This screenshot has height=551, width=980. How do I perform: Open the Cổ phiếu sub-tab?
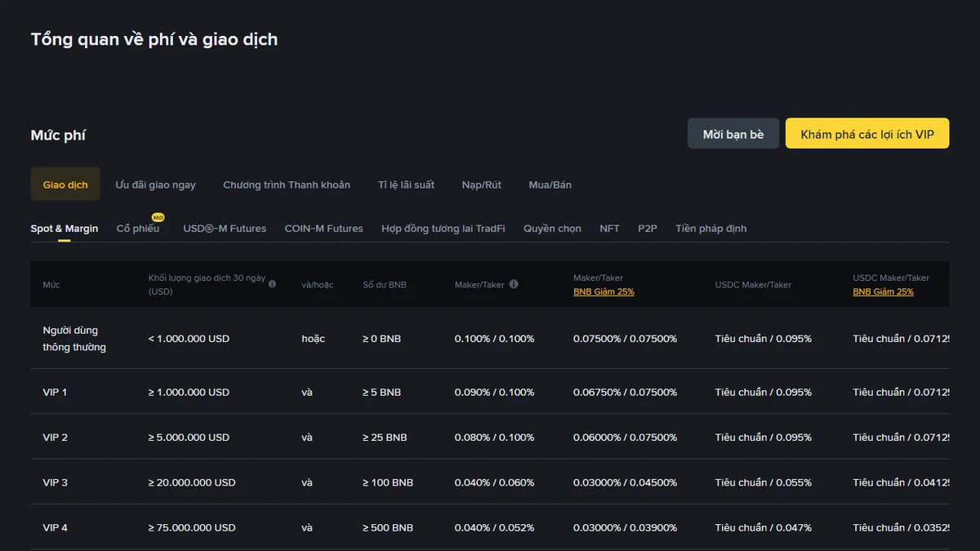138,229
